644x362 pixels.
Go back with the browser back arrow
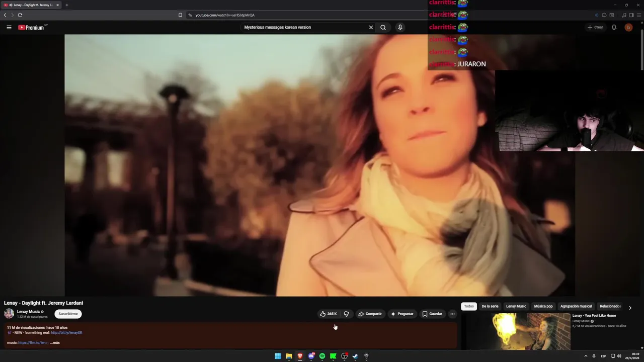[5, 15]
